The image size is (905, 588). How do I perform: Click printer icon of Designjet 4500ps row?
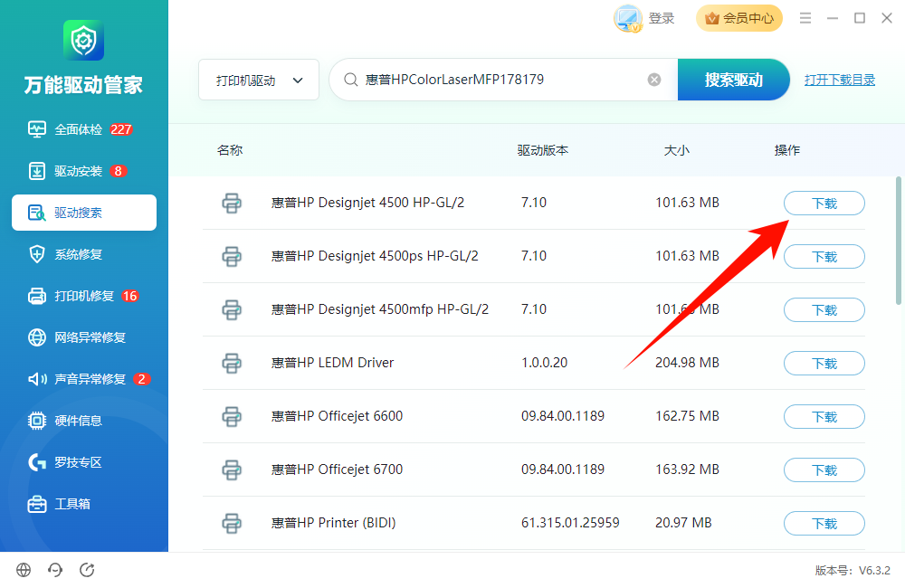pyautogui.click(x=232, y=256)
